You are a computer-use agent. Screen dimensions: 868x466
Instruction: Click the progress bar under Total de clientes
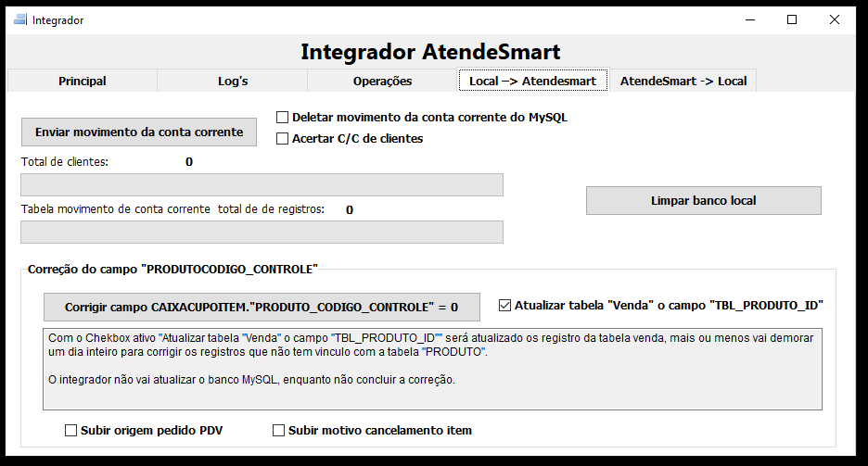tap(262, 184)
